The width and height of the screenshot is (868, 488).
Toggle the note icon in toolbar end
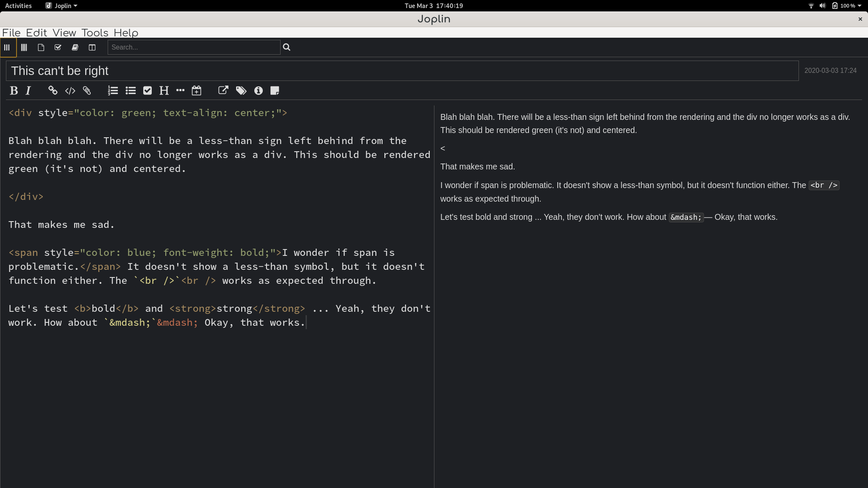(x=275, y=91)
